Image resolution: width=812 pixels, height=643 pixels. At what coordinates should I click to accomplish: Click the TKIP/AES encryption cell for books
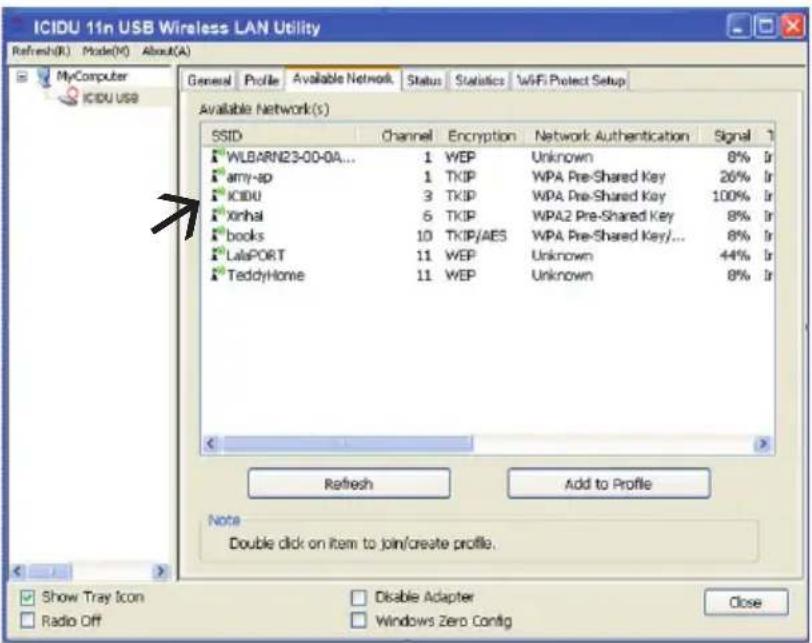point(476,235)
